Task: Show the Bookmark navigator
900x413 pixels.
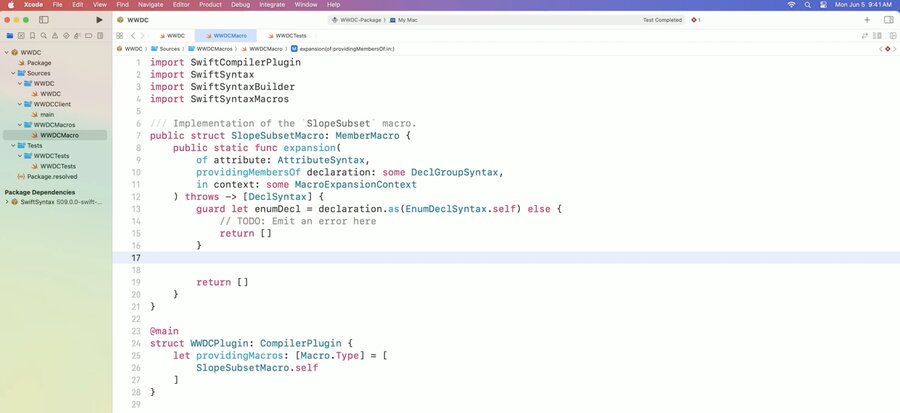Action: (32, 36)
